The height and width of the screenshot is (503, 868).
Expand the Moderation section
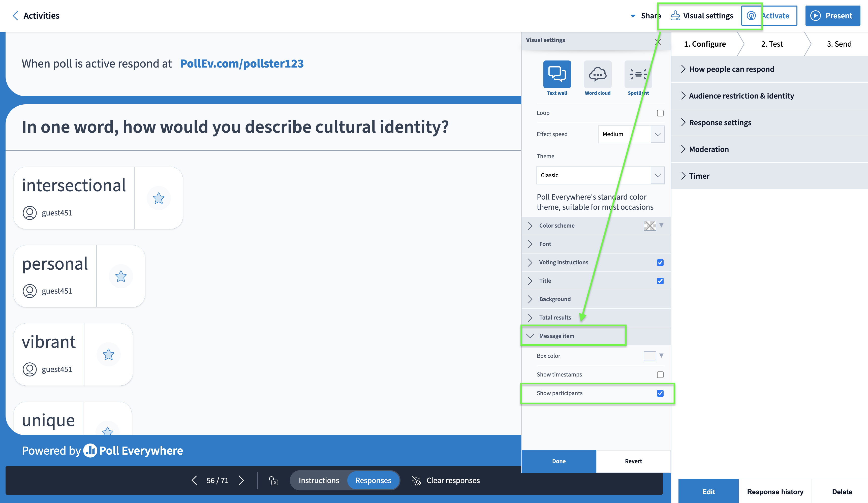[708, 149]
